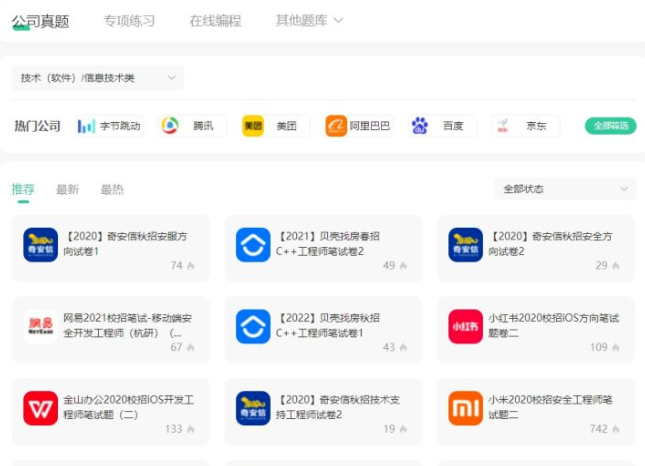Viewport: 645px width, 466px height.
Task: Click the yellow 美团 logo icon
Action: click(253, 126)
